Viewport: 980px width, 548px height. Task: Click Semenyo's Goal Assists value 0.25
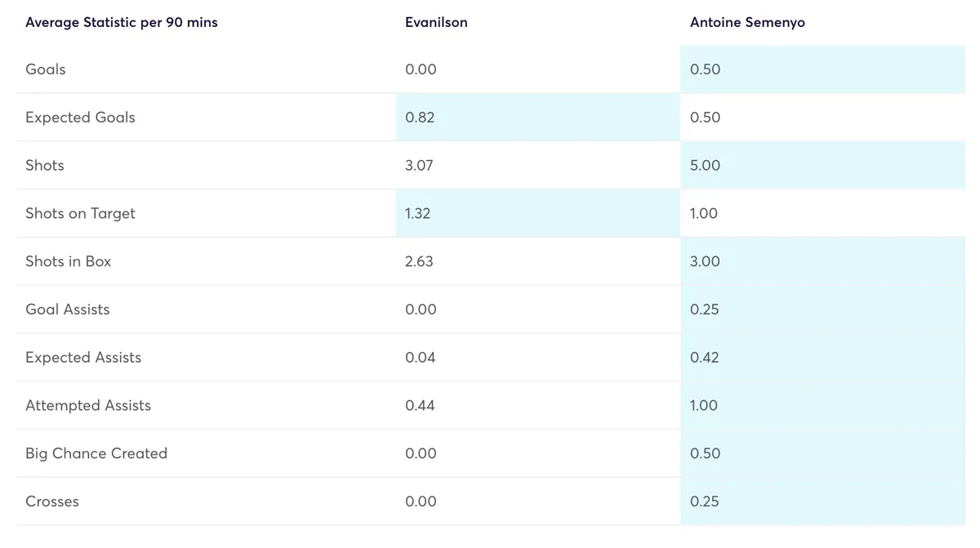[x=705, y=310]
